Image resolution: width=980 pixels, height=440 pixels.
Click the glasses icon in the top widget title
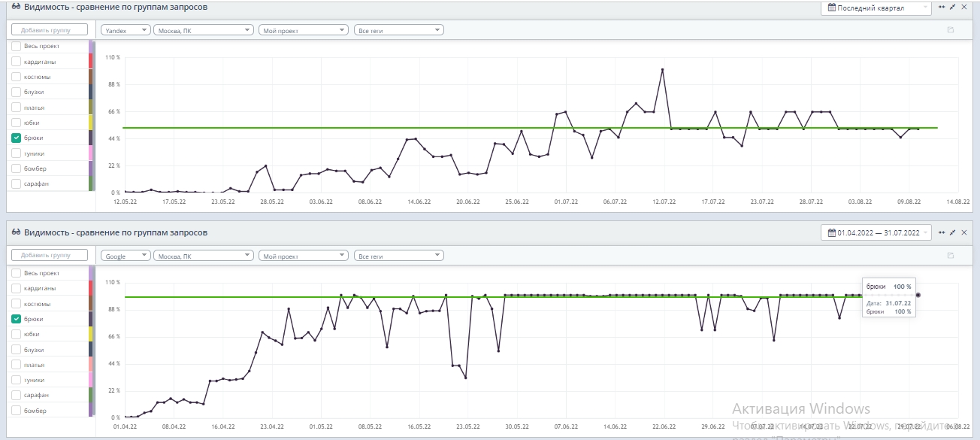(x=16, y=7)
